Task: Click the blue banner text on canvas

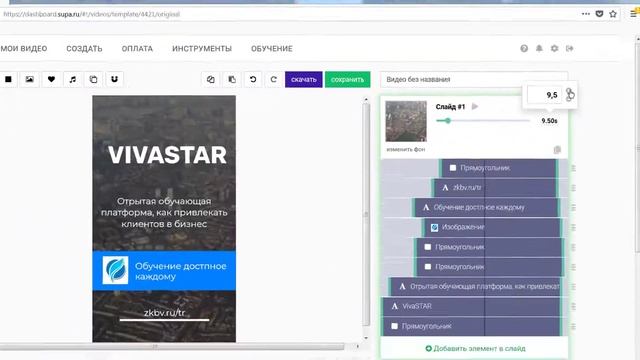Action: click(x=180, y=271)
